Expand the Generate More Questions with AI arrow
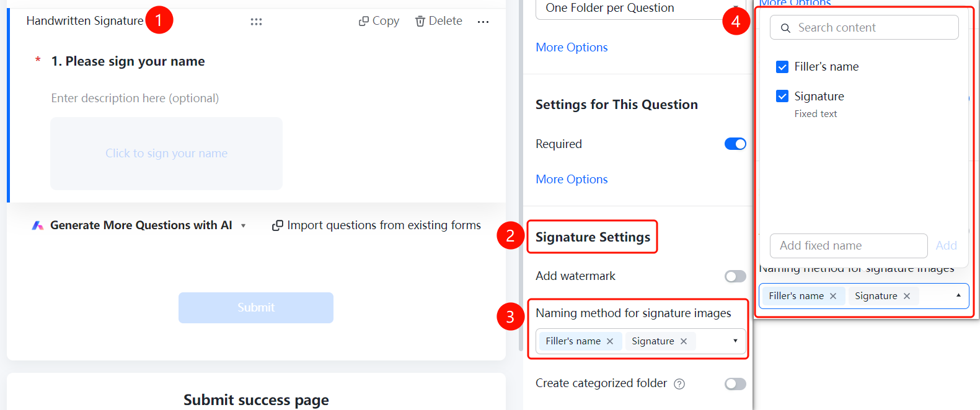The width and height of the screenshot is (980, 410). click(244, 226)
